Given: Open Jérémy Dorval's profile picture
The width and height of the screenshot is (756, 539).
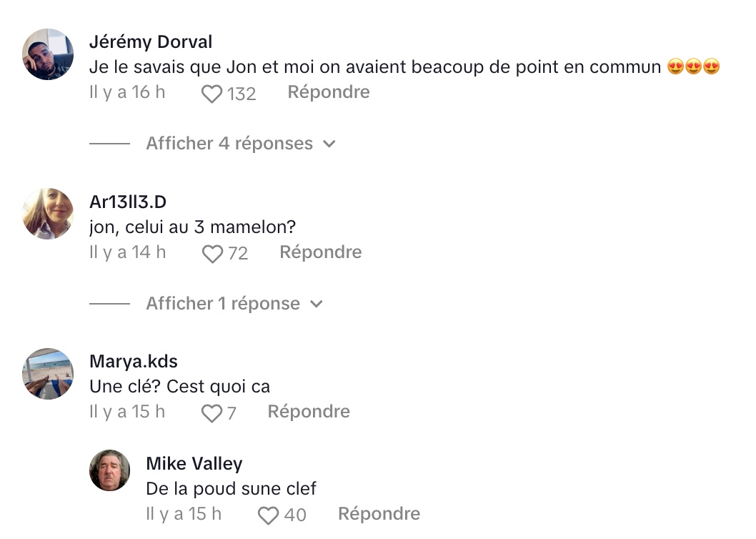Looking at the screenshot, I should pyautogui.click(x=48, y=54).
